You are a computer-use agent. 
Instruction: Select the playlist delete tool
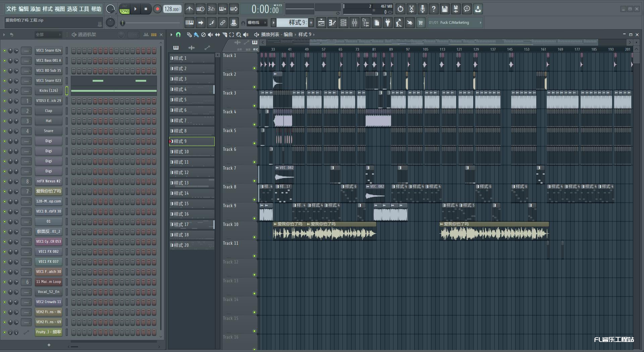203,35
